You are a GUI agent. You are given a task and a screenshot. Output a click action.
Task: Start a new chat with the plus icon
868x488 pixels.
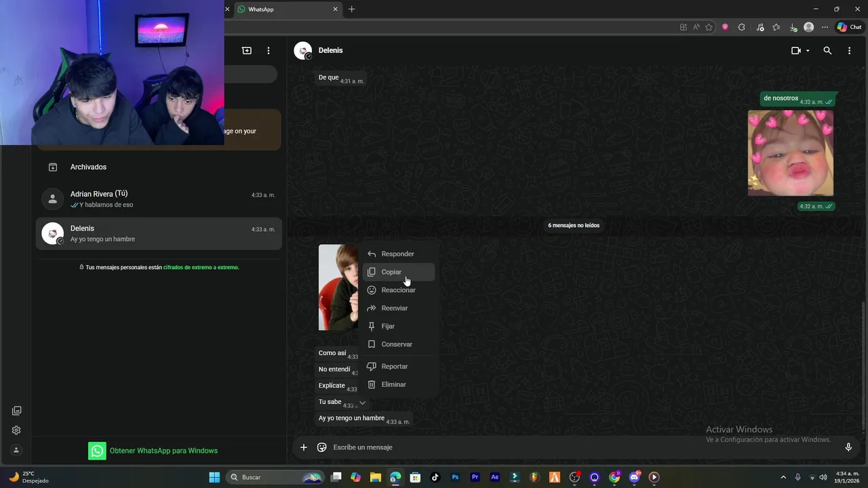click(247, 50)
